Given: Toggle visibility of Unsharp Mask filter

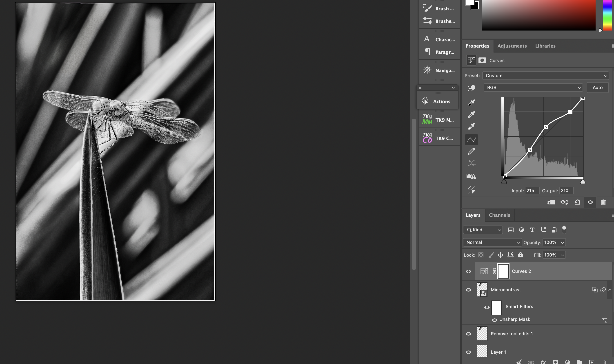Looking at the screenshot, I should (x=494, y=320).
